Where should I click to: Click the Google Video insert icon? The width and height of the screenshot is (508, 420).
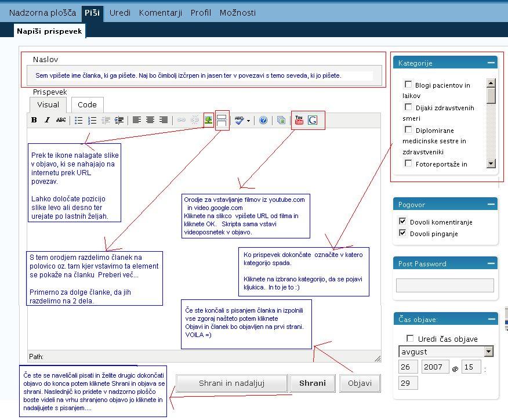[313, 120]
